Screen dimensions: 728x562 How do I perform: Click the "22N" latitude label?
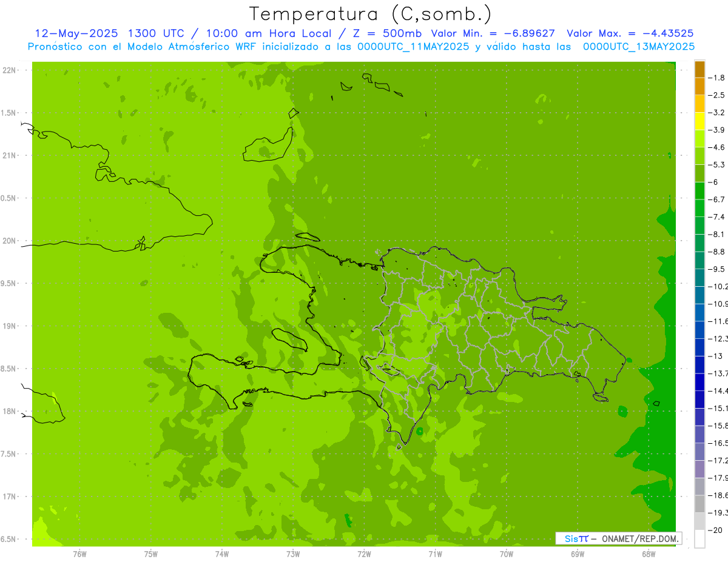10,70
